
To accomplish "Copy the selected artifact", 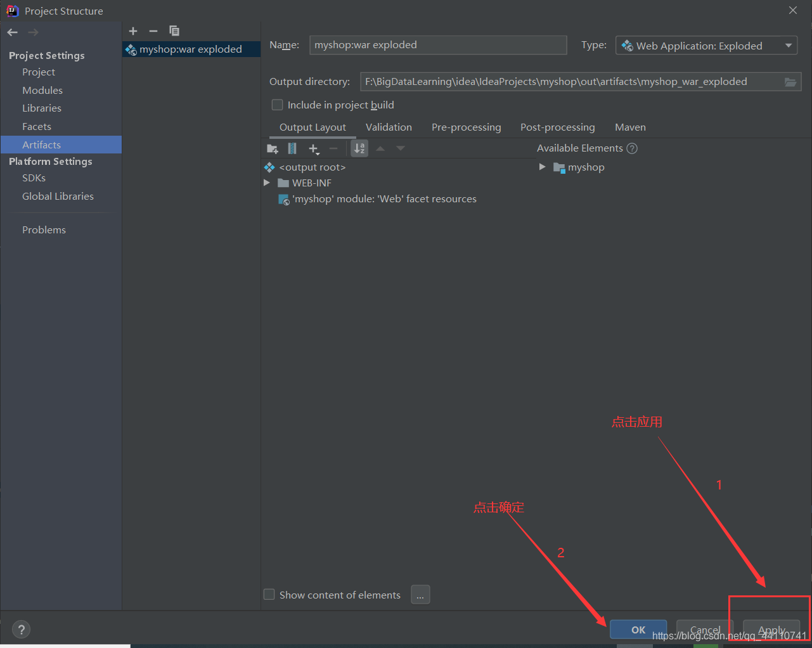I will pos(174,30).
